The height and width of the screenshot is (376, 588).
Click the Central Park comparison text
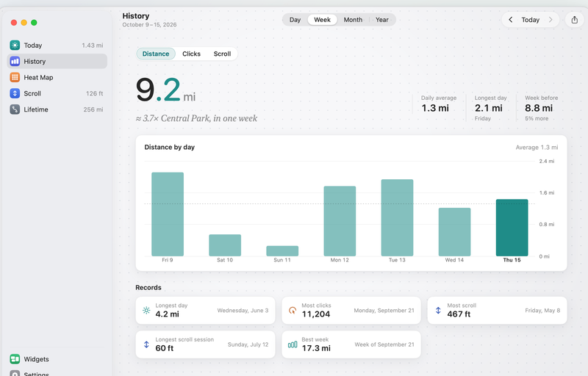[x=196, y=118]
